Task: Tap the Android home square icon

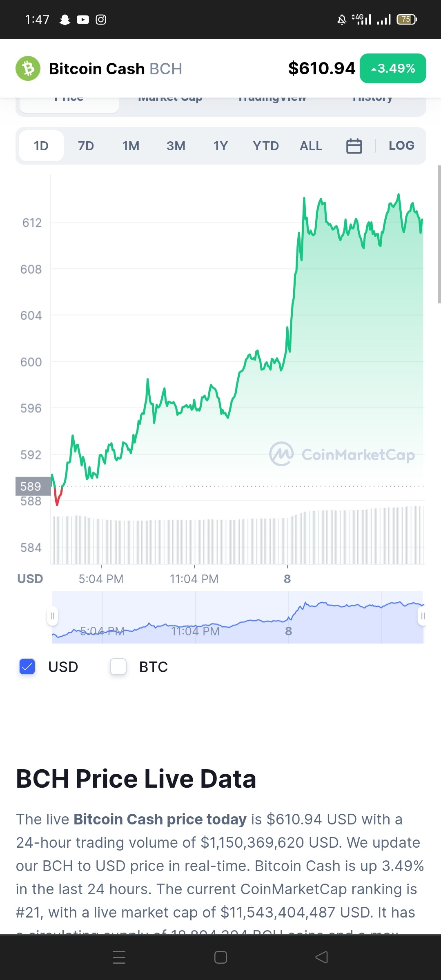Action: [220, 957]
